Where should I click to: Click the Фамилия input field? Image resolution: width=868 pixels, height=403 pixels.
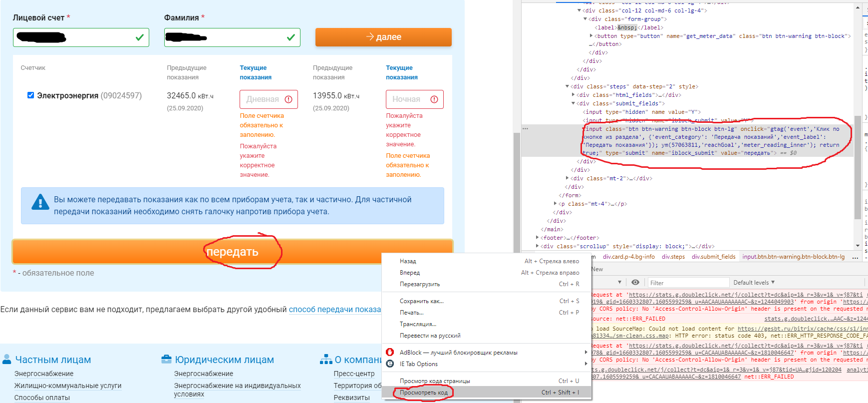[x=232, y=37]
